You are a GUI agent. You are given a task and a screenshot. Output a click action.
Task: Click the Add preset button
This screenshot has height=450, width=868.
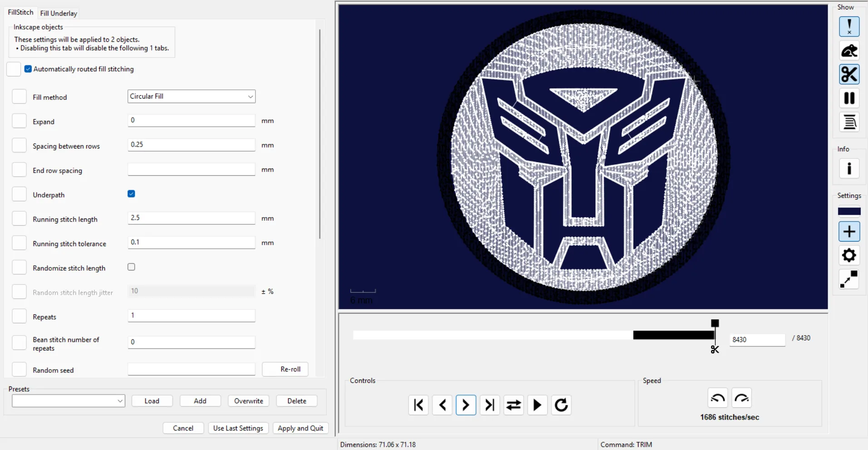coord(200,401)
